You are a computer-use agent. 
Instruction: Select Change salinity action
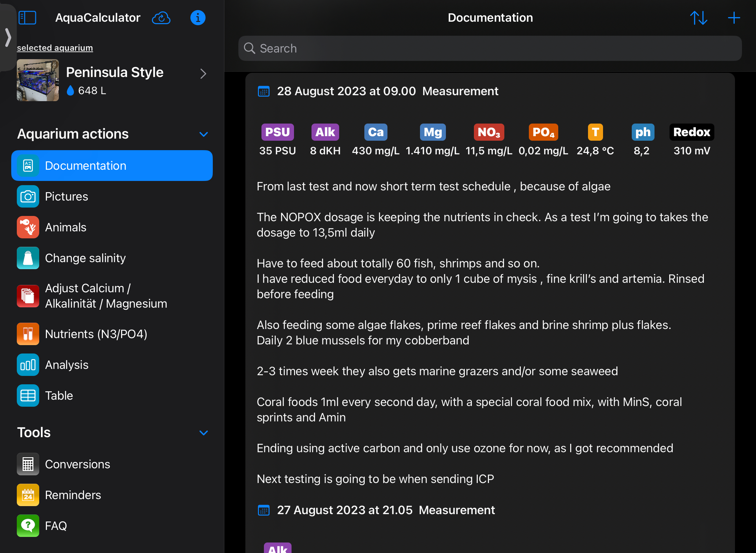point(85,258)
